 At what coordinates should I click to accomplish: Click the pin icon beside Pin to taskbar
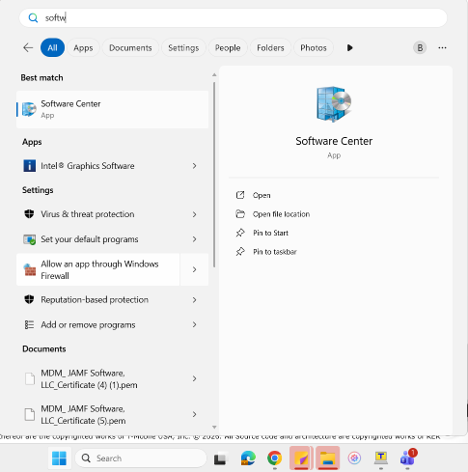[x=240, y=251]
